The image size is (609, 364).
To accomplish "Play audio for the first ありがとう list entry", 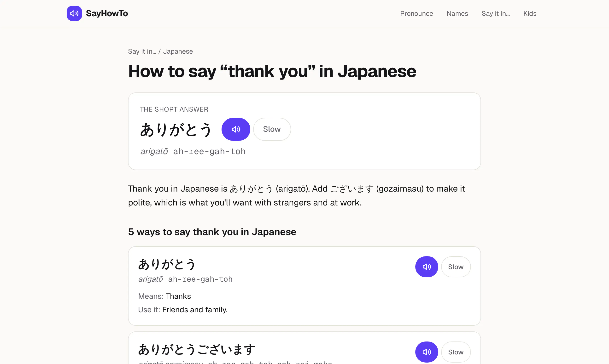I will click(x=427, y=267).
